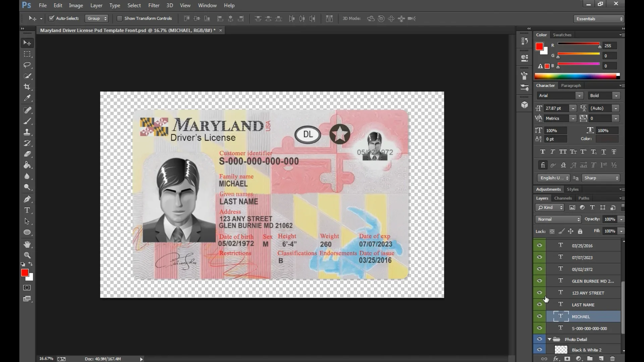
Task: Select the Horizontal Type tool
Action: click(x=27, y=210)
